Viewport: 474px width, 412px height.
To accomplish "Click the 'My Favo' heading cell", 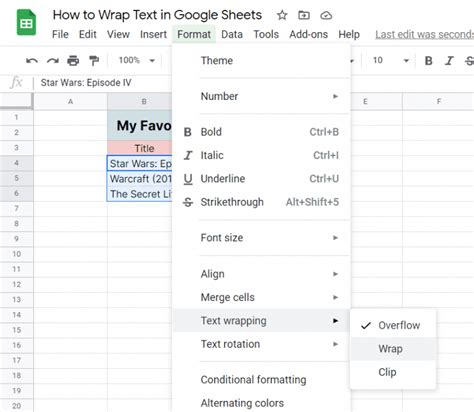I will (x=140, y=125).
